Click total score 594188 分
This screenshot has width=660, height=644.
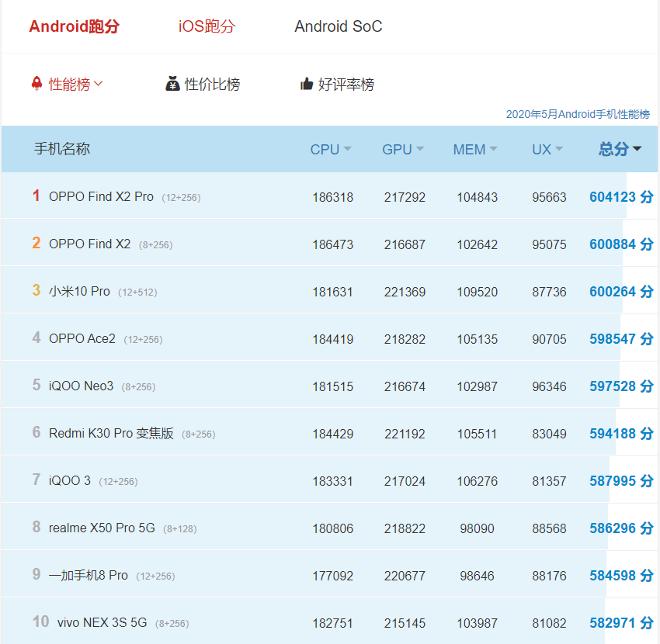(621, 434)
